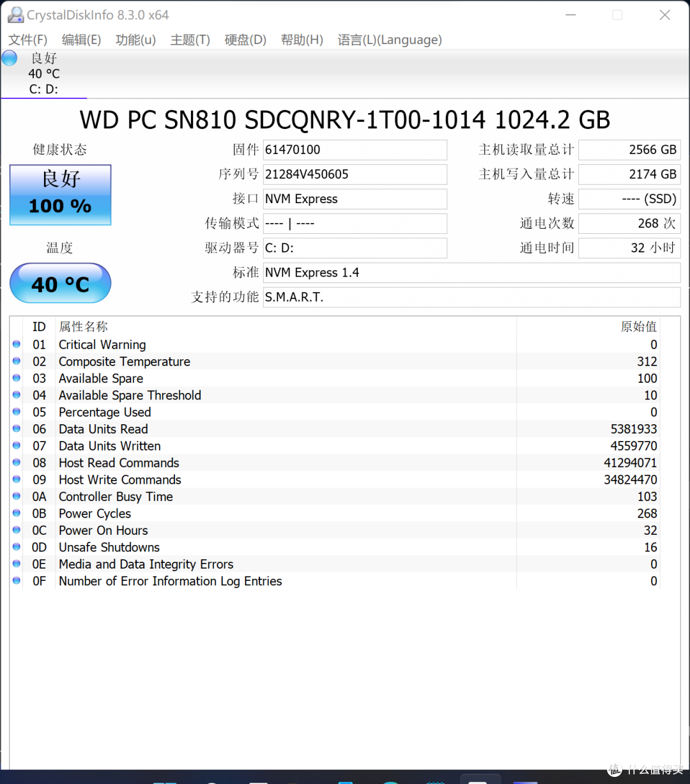Image resolution: width=690 pixels, height=784 pixels.
Task: Click the status orb for Available Spare row 03
Action: (17, 378)
